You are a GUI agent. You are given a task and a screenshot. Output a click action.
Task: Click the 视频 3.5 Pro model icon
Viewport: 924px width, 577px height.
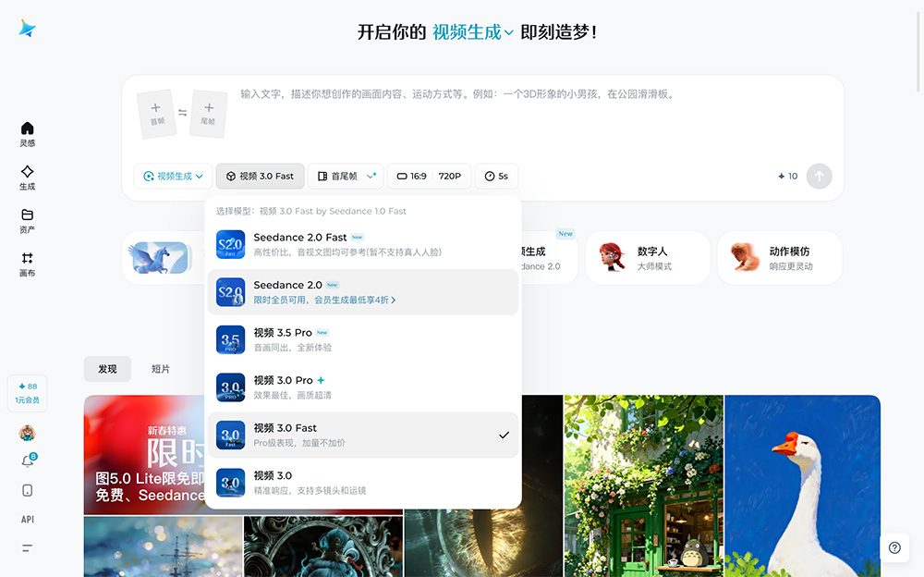pyautogui.click(x=230, y=340)
